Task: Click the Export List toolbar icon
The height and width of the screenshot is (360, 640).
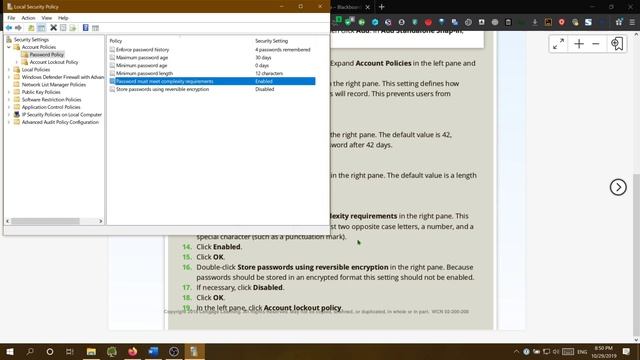Action: click(x=73, y=28)
